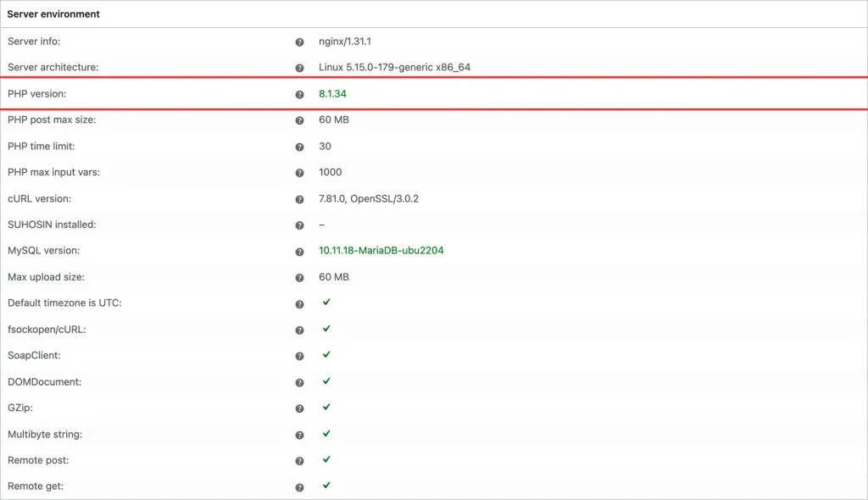Click help icon beside Server info
The height and width of the screenshot is (500, 868).
(299, 42)
